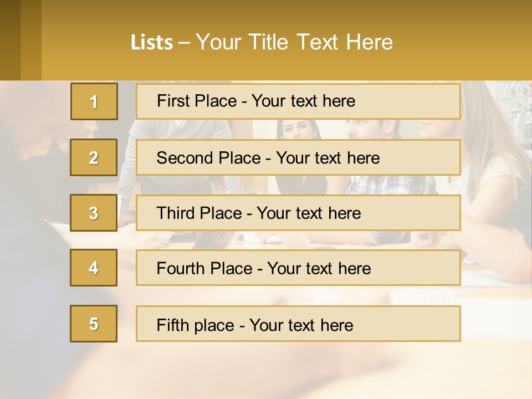Select the Third Place text bar

pyautogui.click(x=298, y=213)
